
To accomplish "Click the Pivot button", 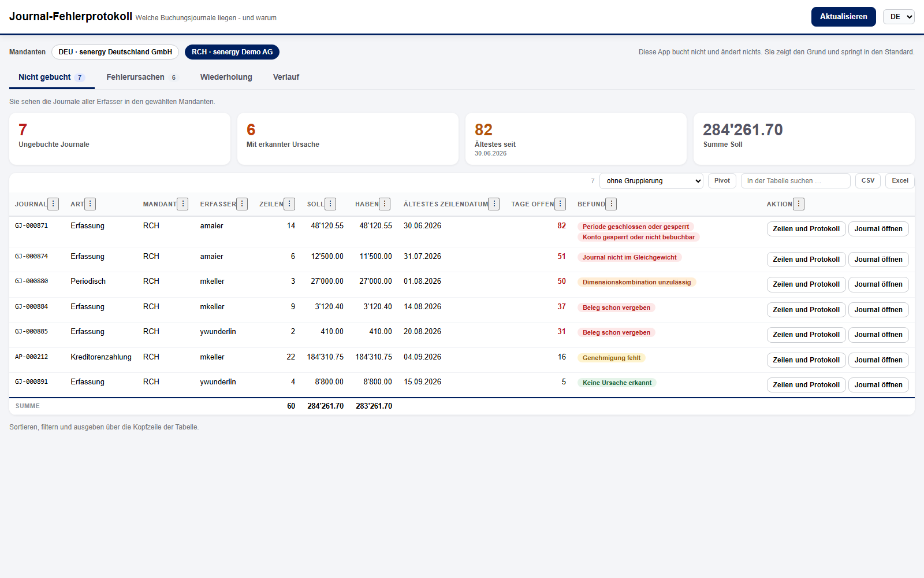I will pyautogui.click(x=722, y=181).
